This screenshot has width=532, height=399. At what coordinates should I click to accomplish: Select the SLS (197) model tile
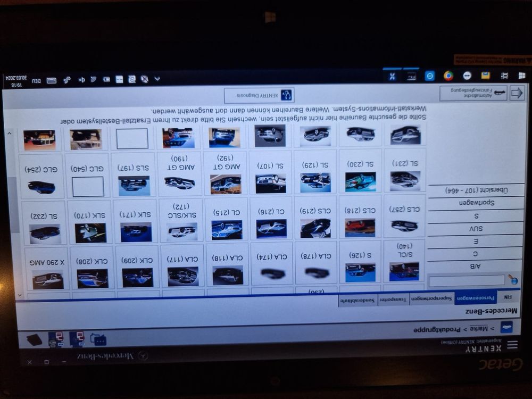pos(134,174)
